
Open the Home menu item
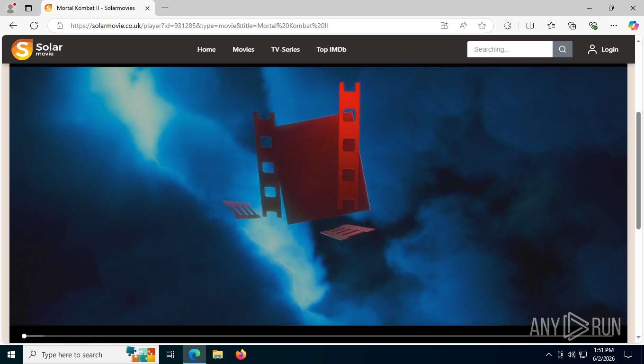click(x=206, y=49)
